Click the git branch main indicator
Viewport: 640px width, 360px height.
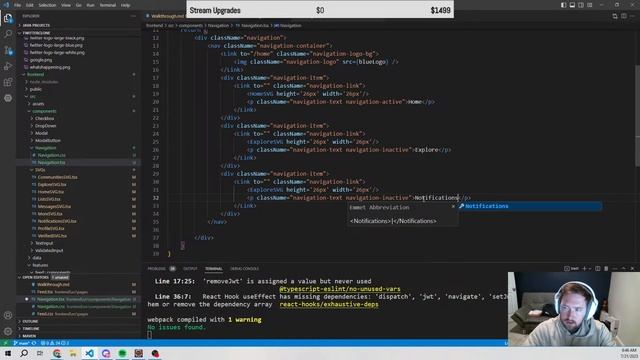(22, 343)
